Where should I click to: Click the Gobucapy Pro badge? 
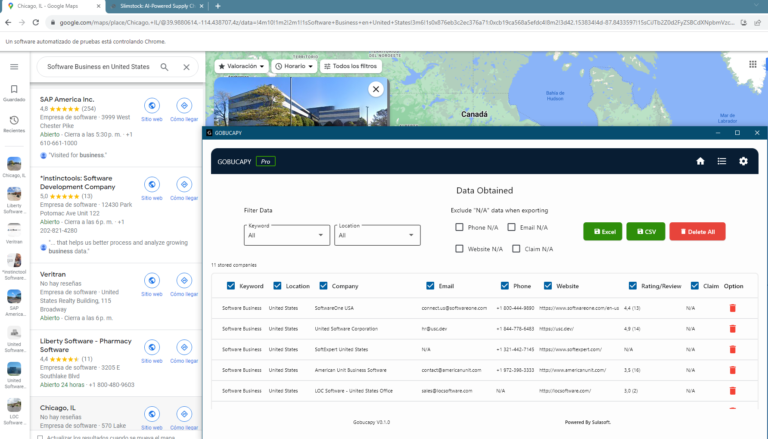(x=265, y=161)
